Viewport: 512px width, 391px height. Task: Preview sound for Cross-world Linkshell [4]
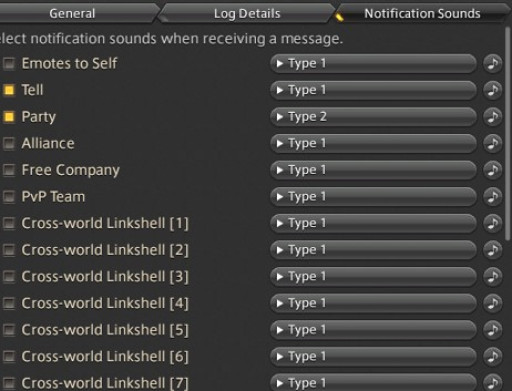[493, 303]
